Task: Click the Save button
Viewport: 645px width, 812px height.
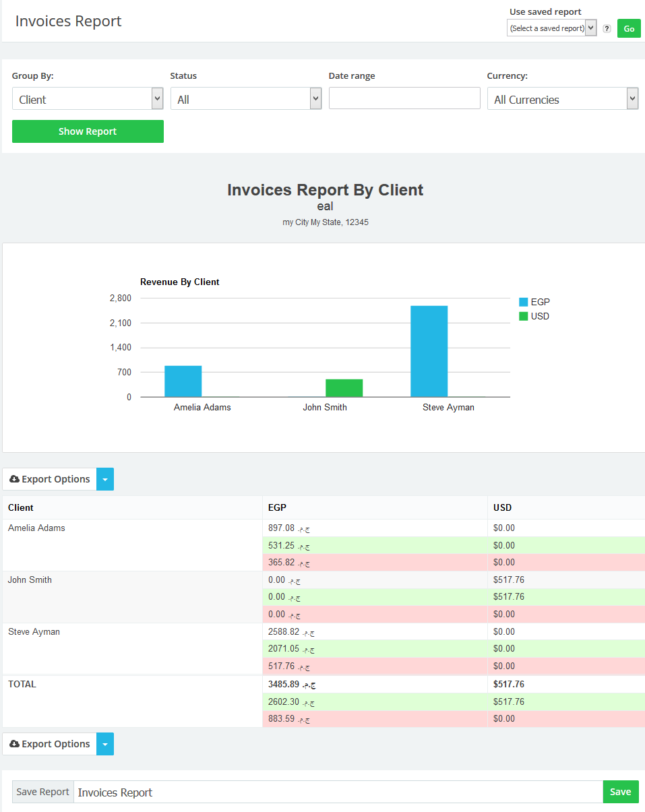Action: coord(620,792)
